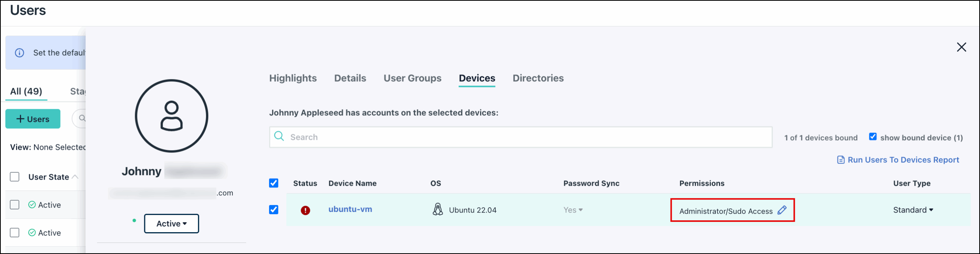This screenshot has height=254, width=980.
Task: Check the first Active user row checkbox
Action: pos(15,205)
